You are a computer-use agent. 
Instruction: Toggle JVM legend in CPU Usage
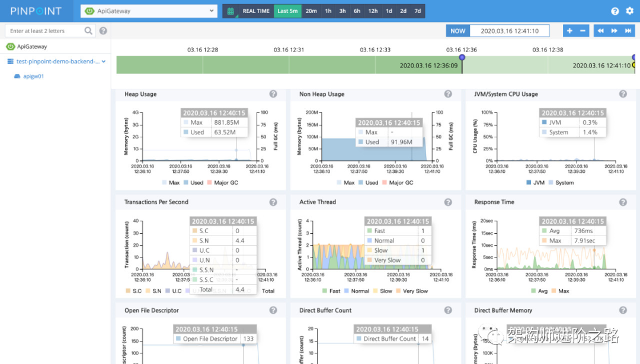point(536,183)
